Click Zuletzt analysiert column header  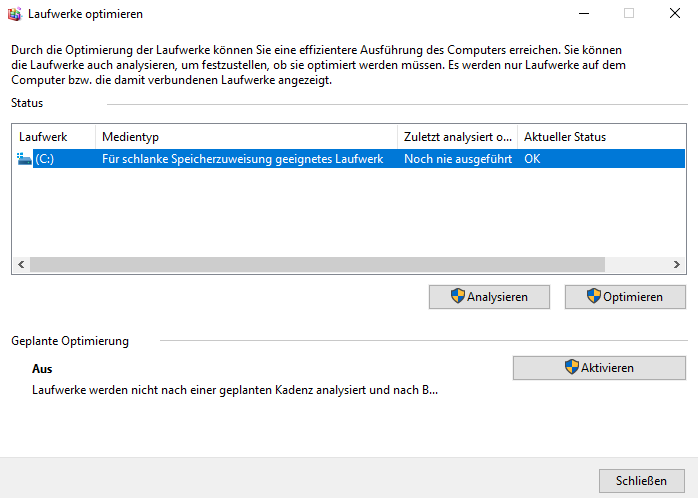[x=457, y=137]
